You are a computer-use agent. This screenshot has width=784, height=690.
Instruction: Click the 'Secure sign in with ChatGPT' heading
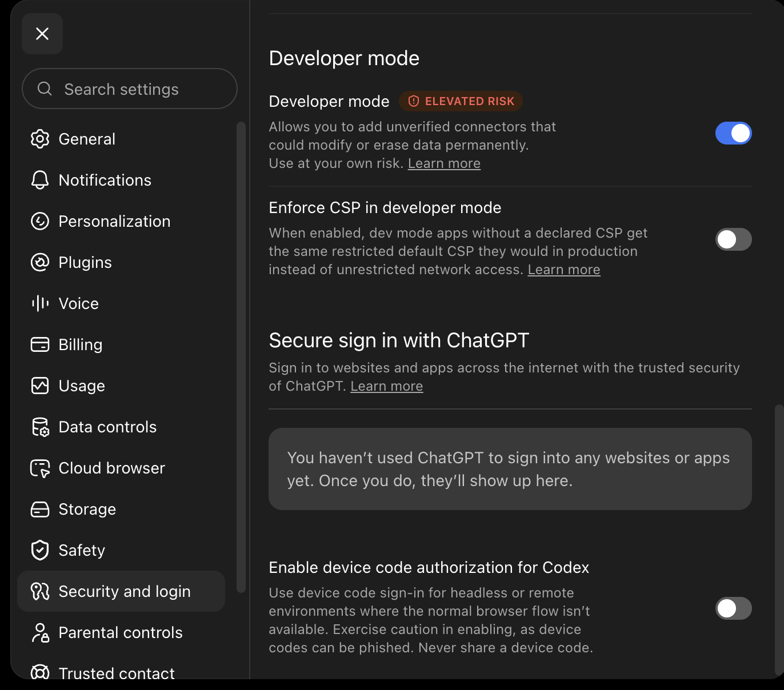pyautogui.click(x=399, y=340)
